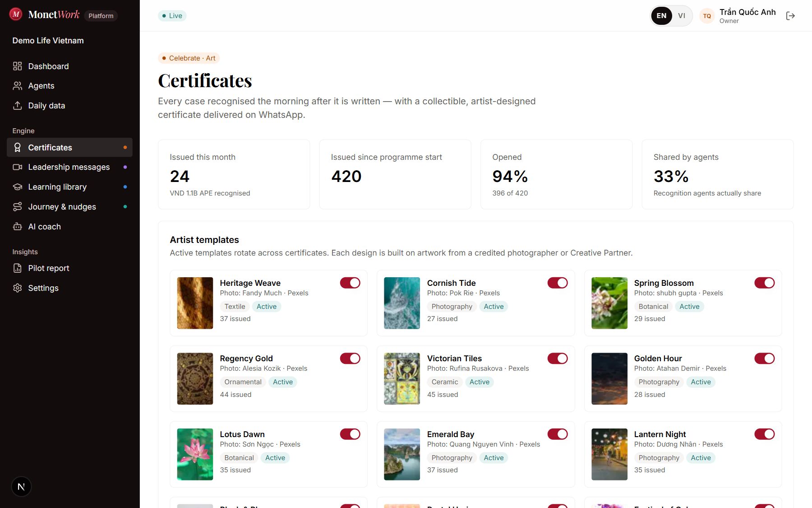Deactivate the Golden Hour template toggle
This screenshot has width=812, height=508.
[x=765, y=359]
